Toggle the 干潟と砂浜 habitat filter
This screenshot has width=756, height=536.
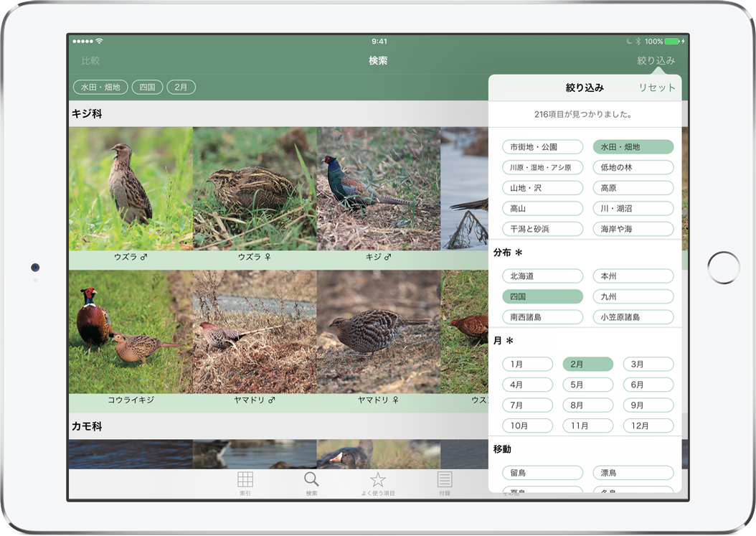pyautogui.click(x=542, y=229)
